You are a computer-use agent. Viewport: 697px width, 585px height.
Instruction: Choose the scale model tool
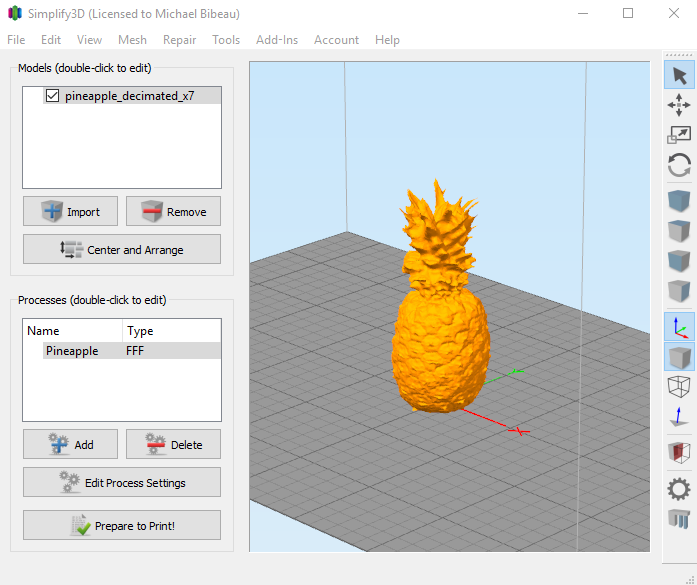679,135
